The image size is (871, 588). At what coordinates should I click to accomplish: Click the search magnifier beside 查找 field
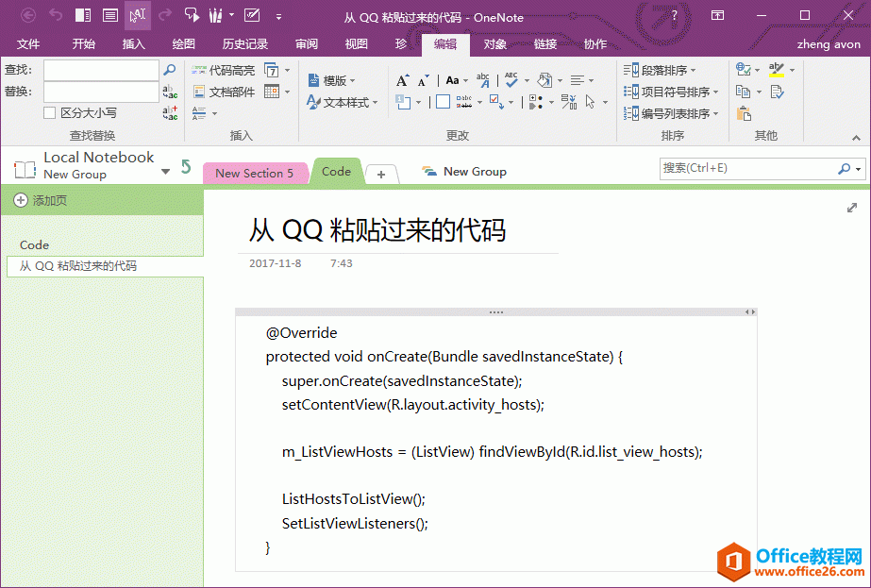tap(168, 69)
